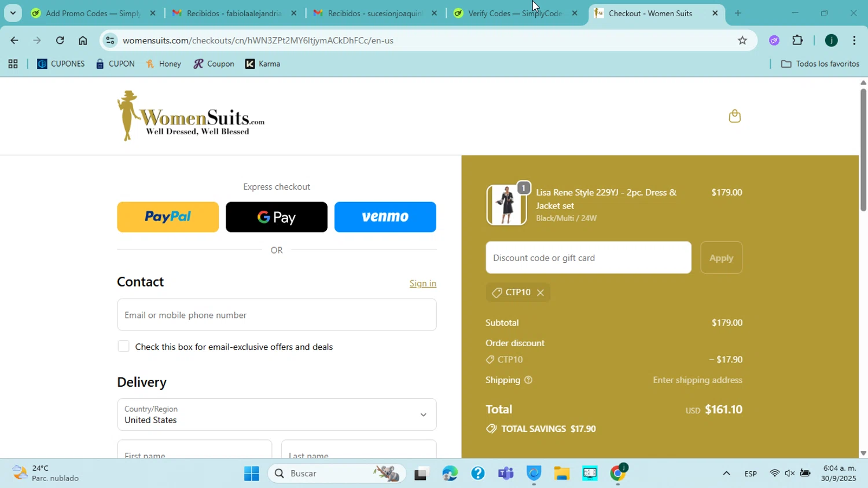Open the Coupon bookmark
The image size is (868, 488).
(x=214, y=64)
